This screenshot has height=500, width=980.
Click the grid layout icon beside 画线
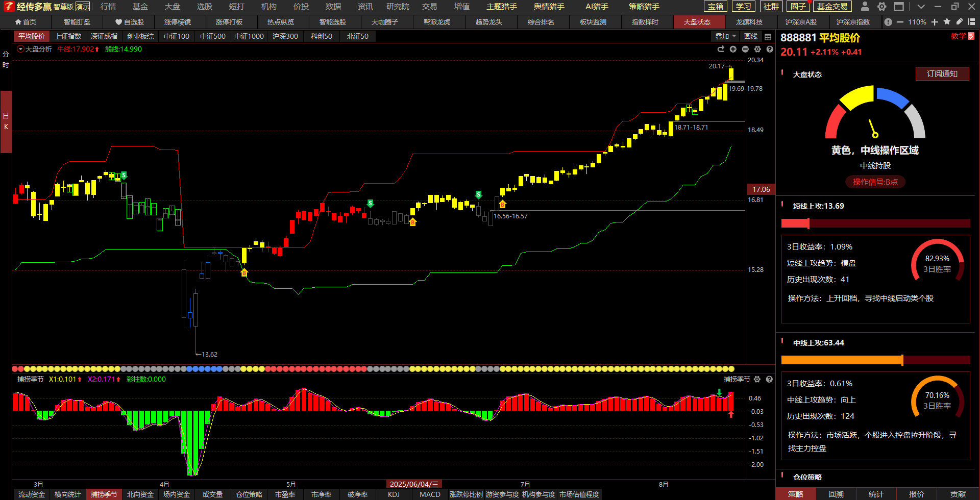(768, 37)
